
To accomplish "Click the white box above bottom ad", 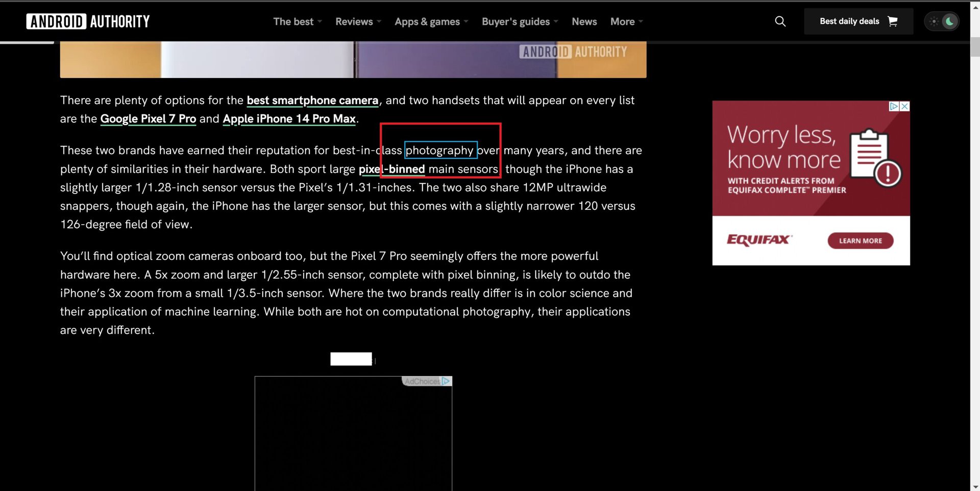I will coord(351,359).
